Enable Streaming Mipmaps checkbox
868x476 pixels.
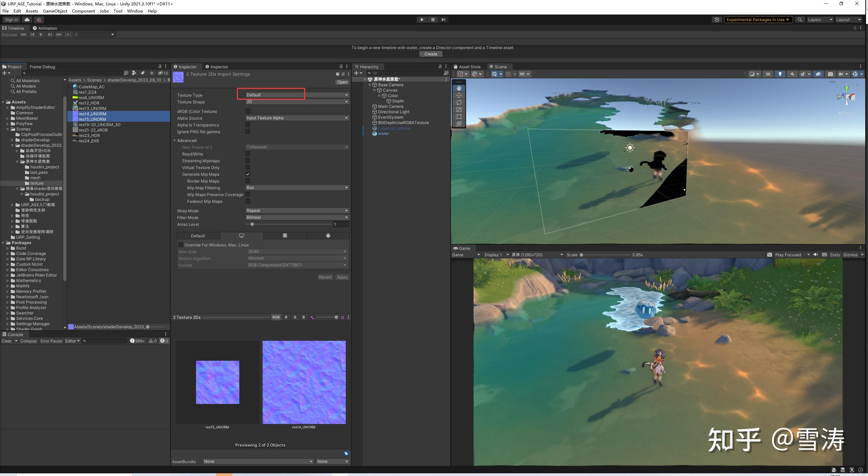click(x=248, y=161)
